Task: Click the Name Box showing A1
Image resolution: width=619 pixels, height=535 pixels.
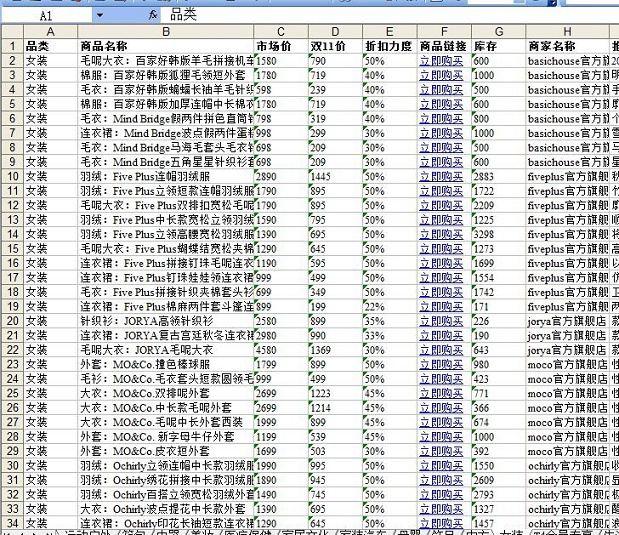Action: point(47,15)
